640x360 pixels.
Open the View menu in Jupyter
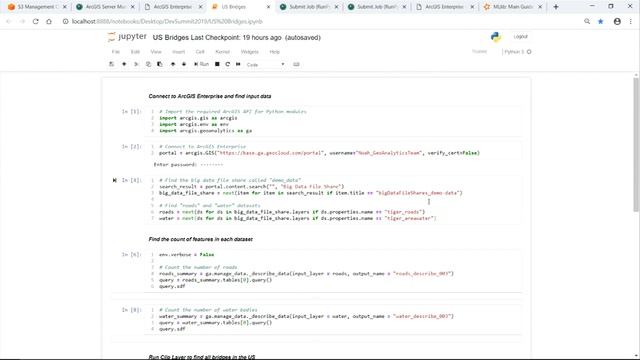(156, 52)
